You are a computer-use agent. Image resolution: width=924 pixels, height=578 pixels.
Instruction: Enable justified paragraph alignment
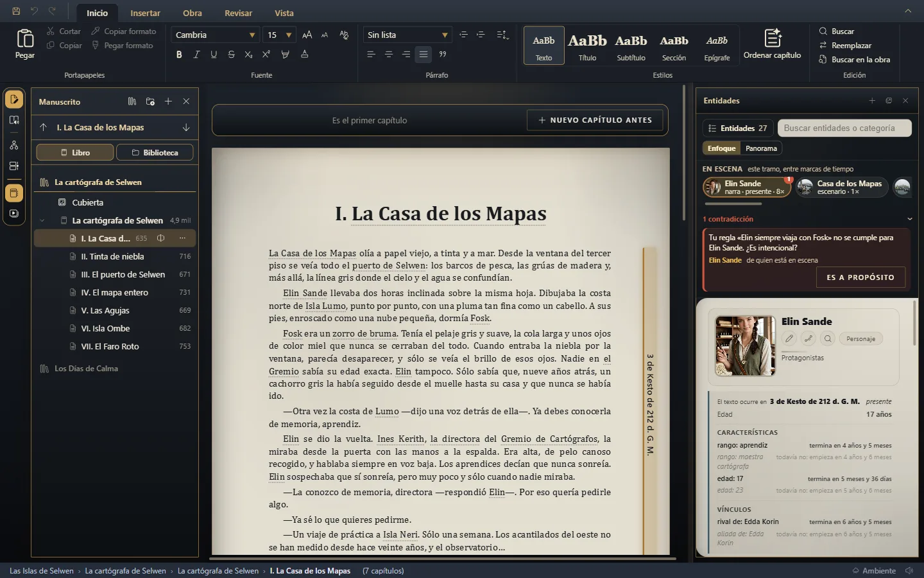424,54
